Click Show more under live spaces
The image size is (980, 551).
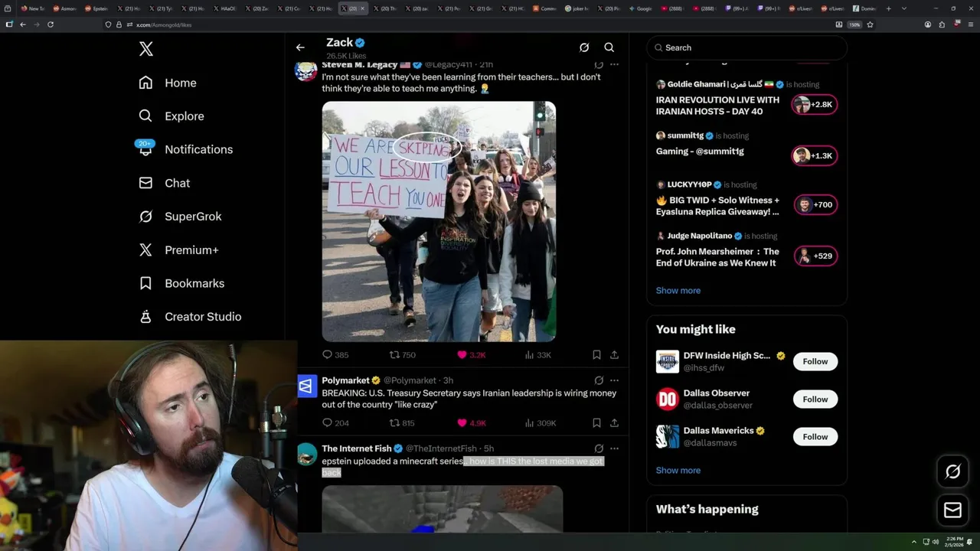[678, 291]
